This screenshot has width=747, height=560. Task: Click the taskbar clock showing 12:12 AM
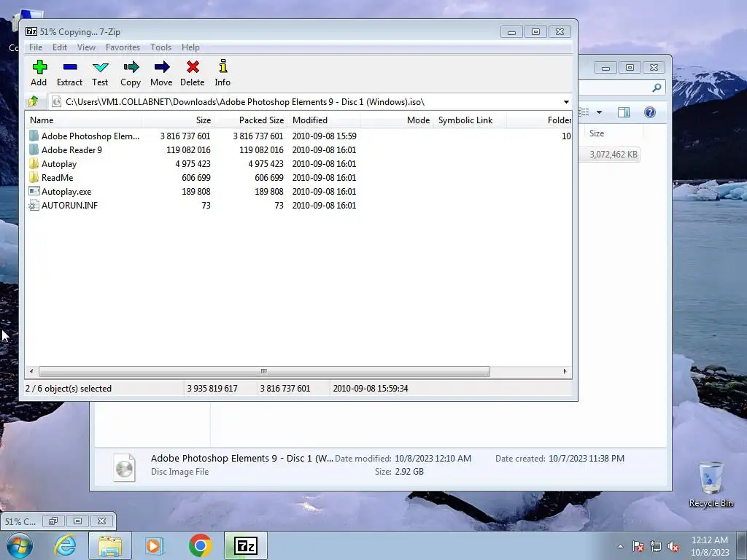[709, 546]
